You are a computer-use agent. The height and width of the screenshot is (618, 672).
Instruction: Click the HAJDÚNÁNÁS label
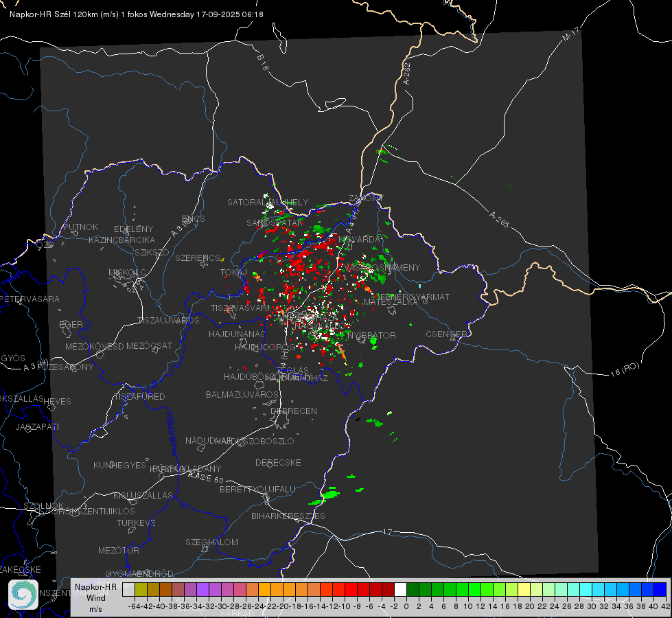click(x=237, y=334)
